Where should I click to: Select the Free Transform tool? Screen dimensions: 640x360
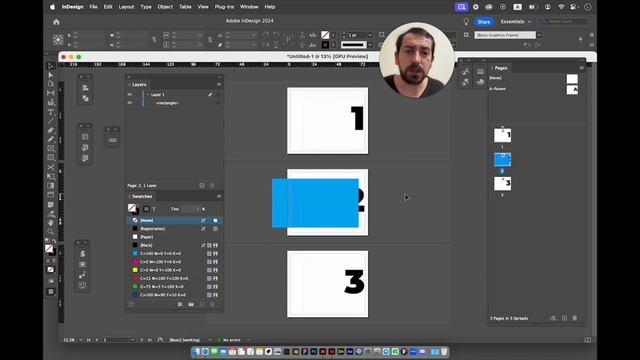click(51, 176)
